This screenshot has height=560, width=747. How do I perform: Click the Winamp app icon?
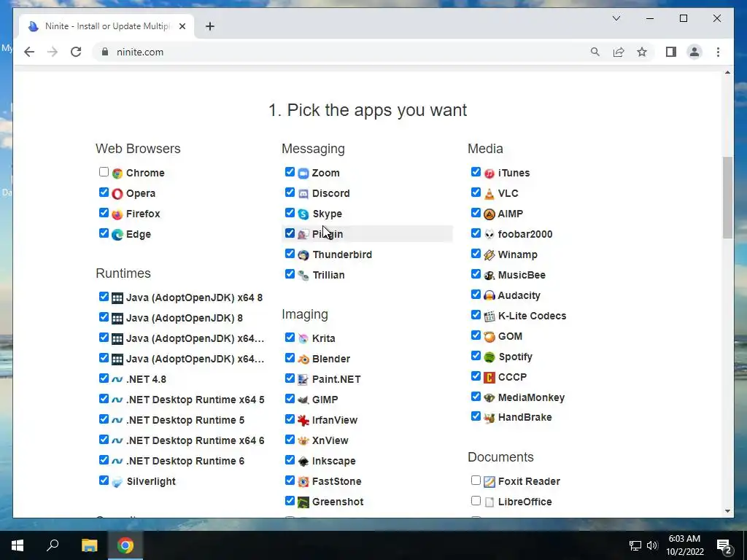pyautogui.click(x=489, y=255)
